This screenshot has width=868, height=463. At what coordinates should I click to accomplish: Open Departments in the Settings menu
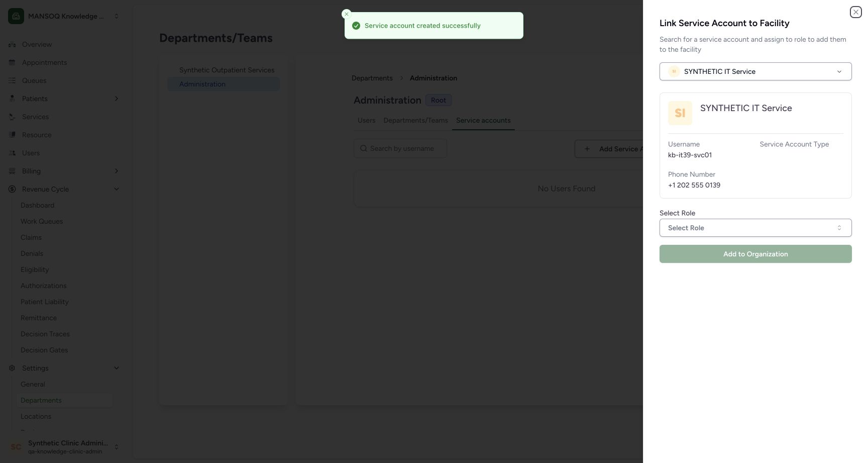pyautogui.click(x=65, y=400)
